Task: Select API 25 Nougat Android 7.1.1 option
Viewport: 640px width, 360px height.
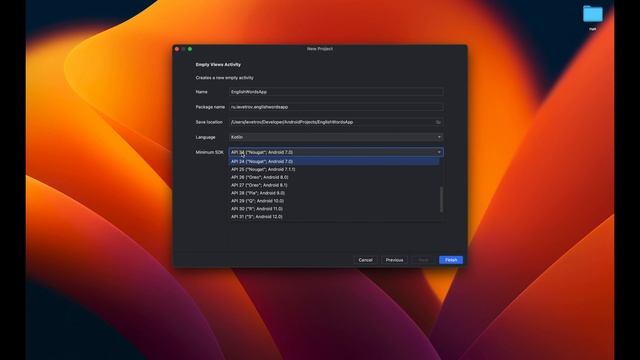Action: click(x=334, y=169)
